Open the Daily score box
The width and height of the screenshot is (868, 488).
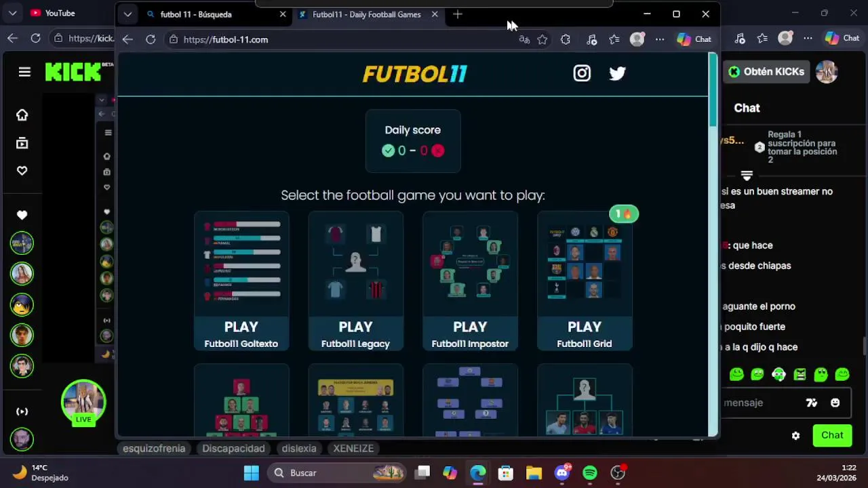point(413,141)
